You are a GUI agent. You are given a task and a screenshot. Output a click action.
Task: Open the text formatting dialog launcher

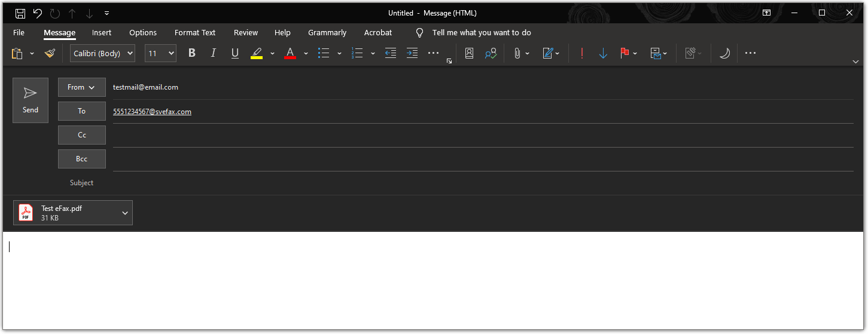[x=449, y=61]
